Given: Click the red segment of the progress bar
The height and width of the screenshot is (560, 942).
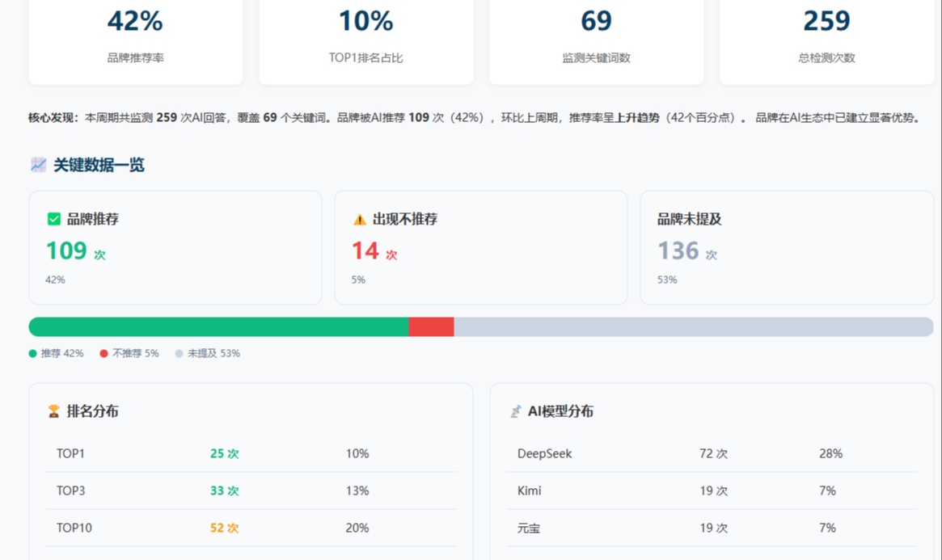Looking at the screenshot, I should point(431,327).
